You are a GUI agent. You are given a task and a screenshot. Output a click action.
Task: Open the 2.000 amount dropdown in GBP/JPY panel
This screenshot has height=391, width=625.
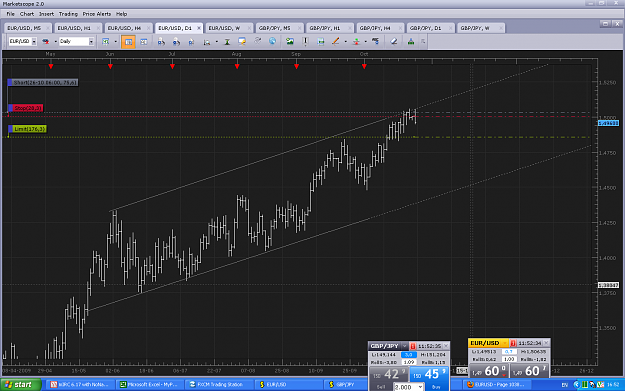pyautogui.click(x=420, y=387)
